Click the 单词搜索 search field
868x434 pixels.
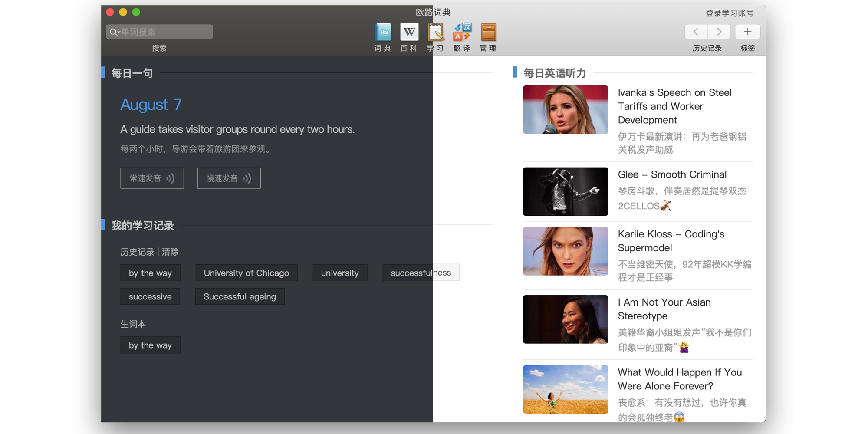pos(159,32)
